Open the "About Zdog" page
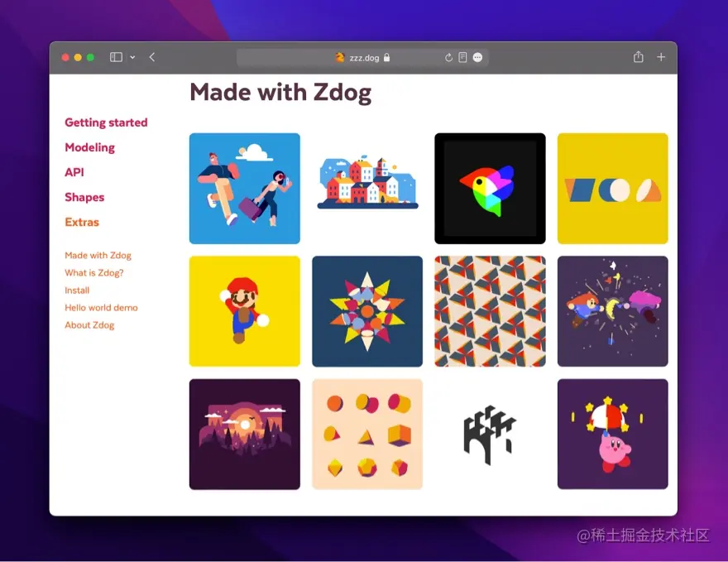 pyautogui.click(x=89, y=324)
